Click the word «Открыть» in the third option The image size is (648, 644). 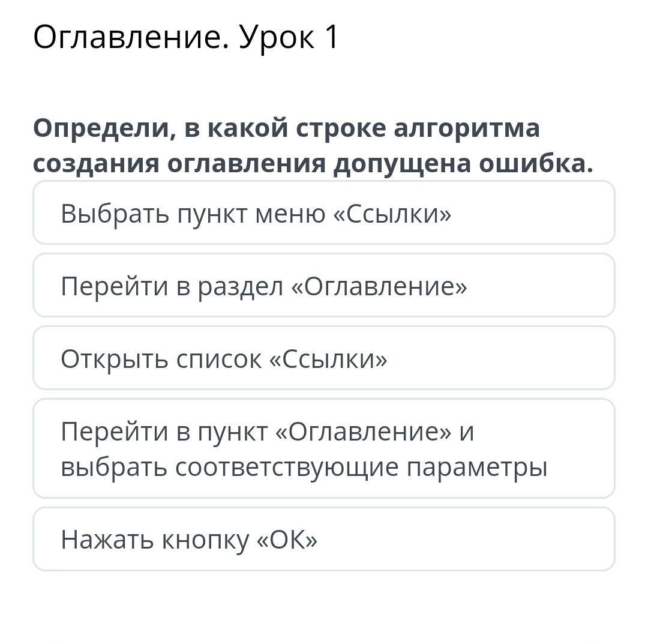coord(115,359)
